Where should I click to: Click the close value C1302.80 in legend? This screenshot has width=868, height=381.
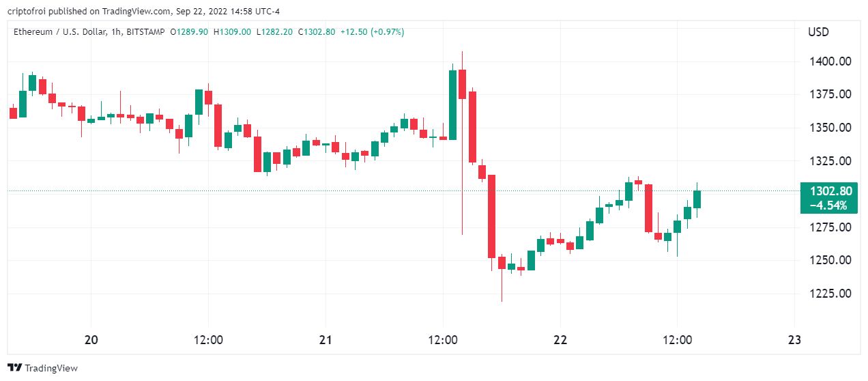(x=316, y=32)
